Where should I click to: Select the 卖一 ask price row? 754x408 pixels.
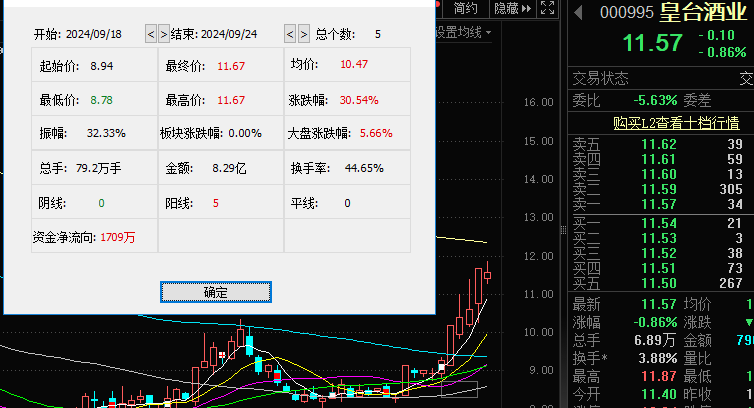click(661, 204)
